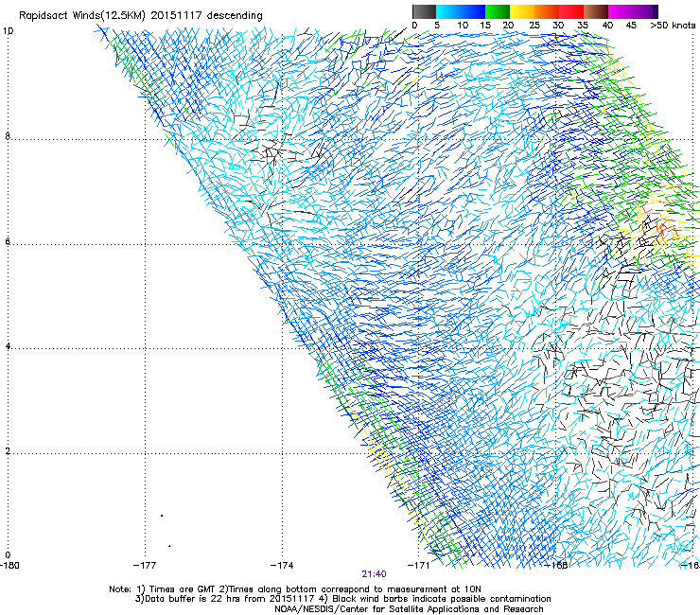The width and height of the screenshot is (700, 615).
Task: Click the longitude label '-177'
Action: pos(145,566)
